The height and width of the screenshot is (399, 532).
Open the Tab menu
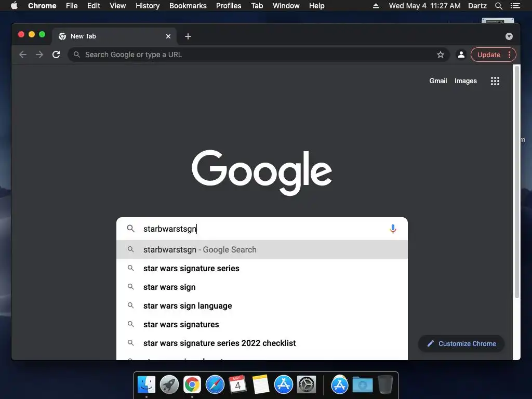point(257,6)
